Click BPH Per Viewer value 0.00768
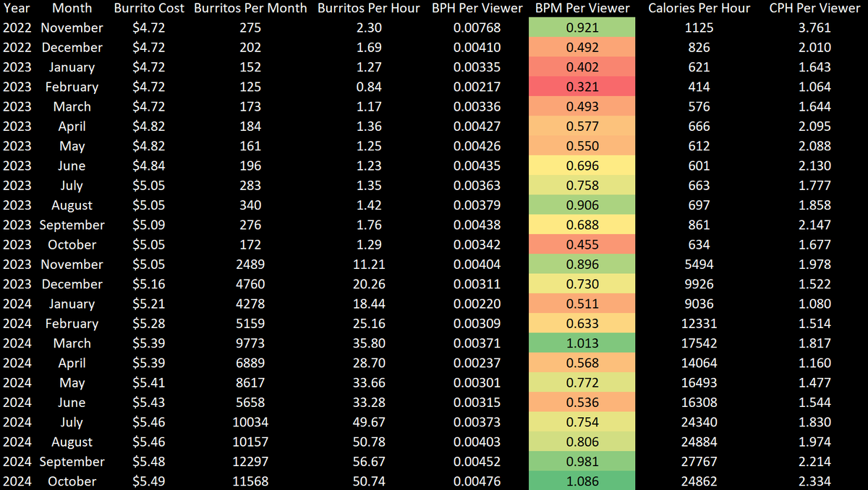This screenshot has width=868, height=490. click(x=477, y=28)
